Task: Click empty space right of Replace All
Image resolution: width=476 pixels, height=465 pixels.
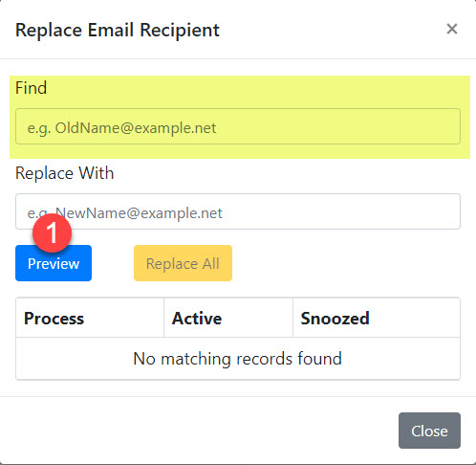Action: [x=346, y=263]
